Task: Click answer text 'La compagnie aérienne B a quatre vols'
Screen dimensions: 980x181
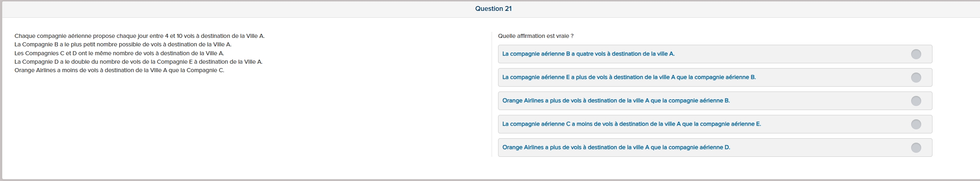Action: coord(588,54)
